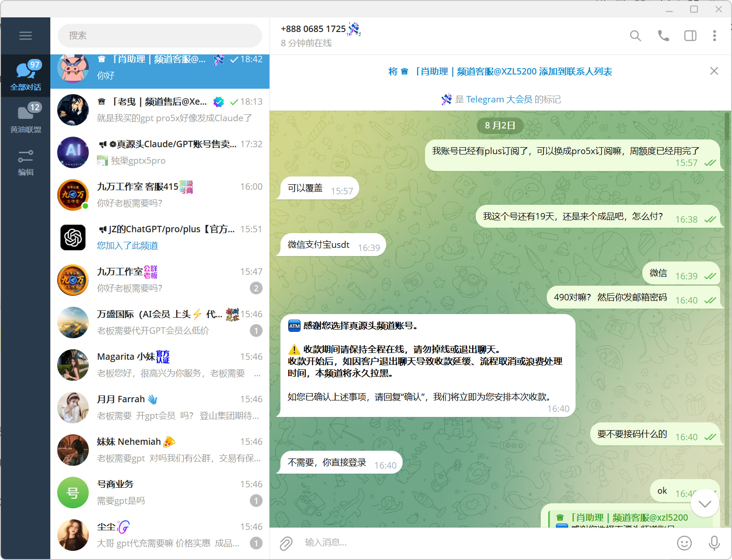Viewport: 732px width, 560px height.
Task: Click the unread badge on 万盛国际 chat
Action: [256, 331]
